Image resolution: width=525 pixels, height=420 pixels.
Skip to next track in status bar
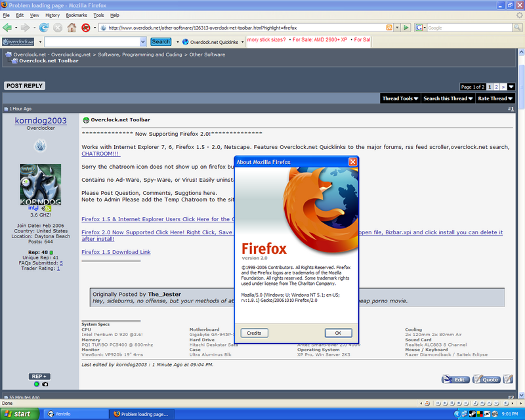coord(466,403)
